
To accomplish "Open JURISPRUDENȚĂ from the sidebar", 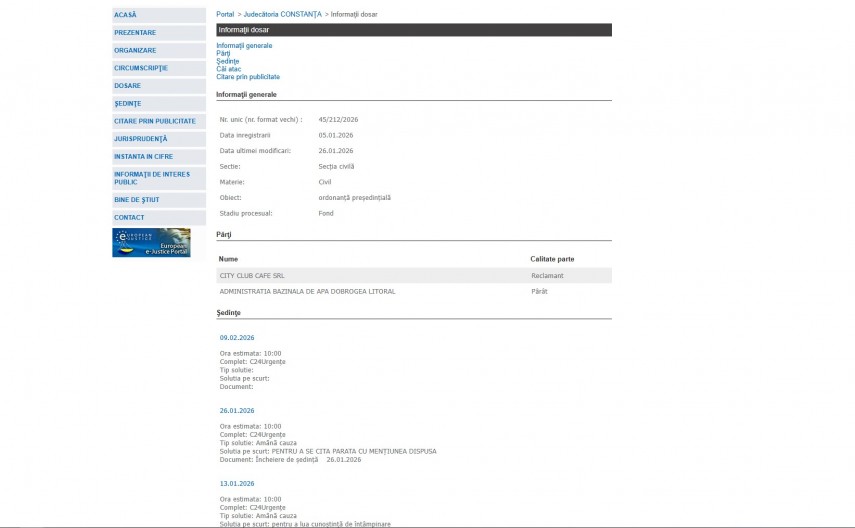I will tap(141, 139).
